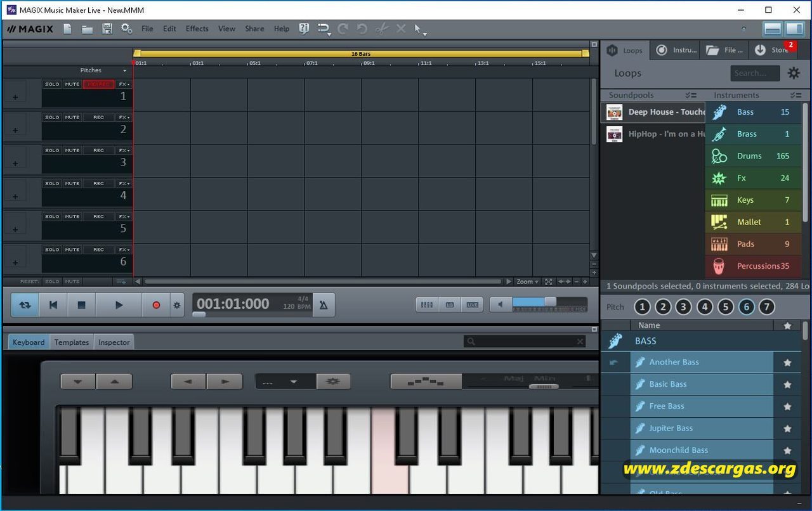Select the Drums instrument category
This screenshot has height=511, width=812.
click(x=753, y=156)
